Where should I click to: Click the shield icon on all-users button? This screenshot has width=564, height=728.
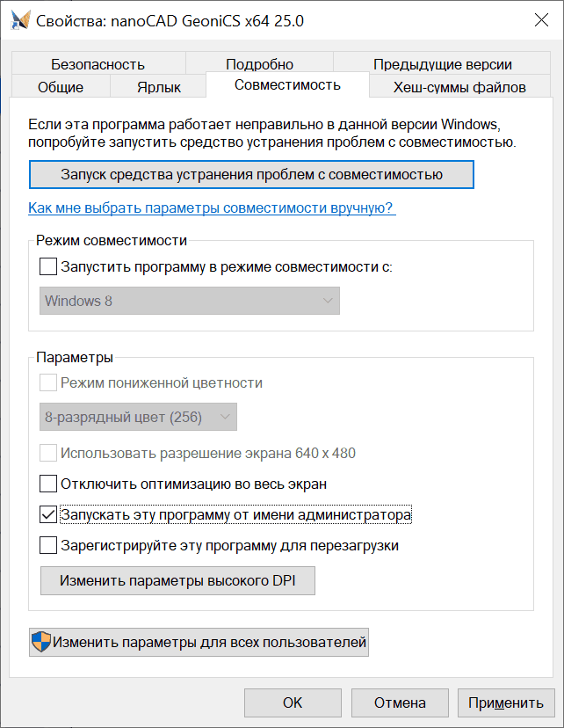[x=40, y=642]
